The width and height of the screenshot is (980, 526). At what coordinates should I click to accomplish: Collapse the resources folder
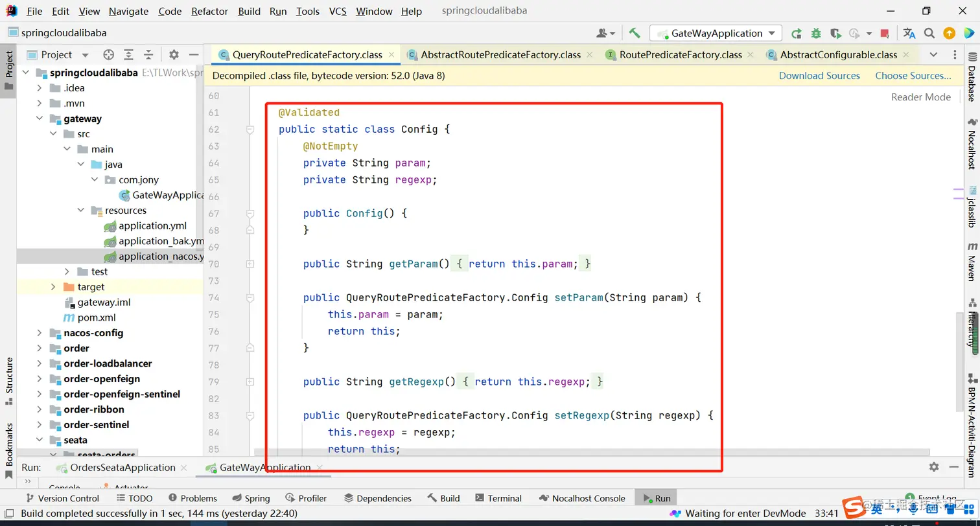pyautogui.click(x=80, y=211)
